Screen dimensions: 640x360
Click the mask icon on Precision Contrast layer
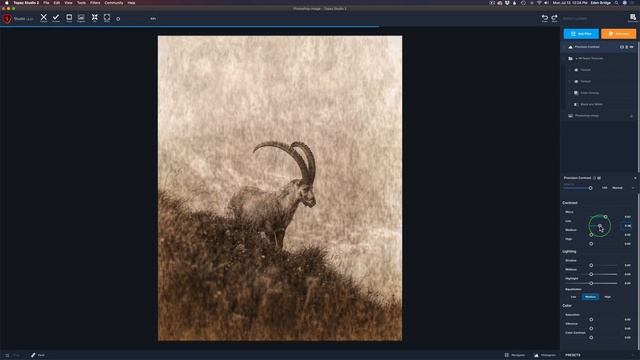622,47
